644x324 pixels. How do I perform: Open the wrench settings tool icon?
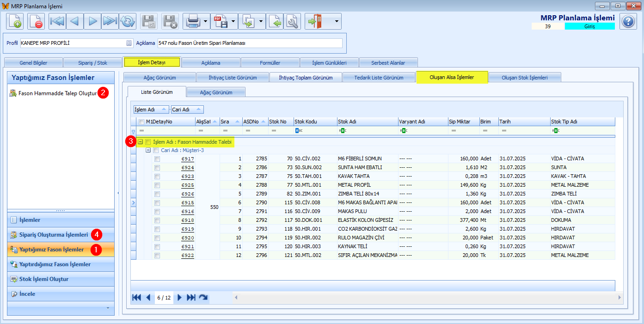coord(292,21)
